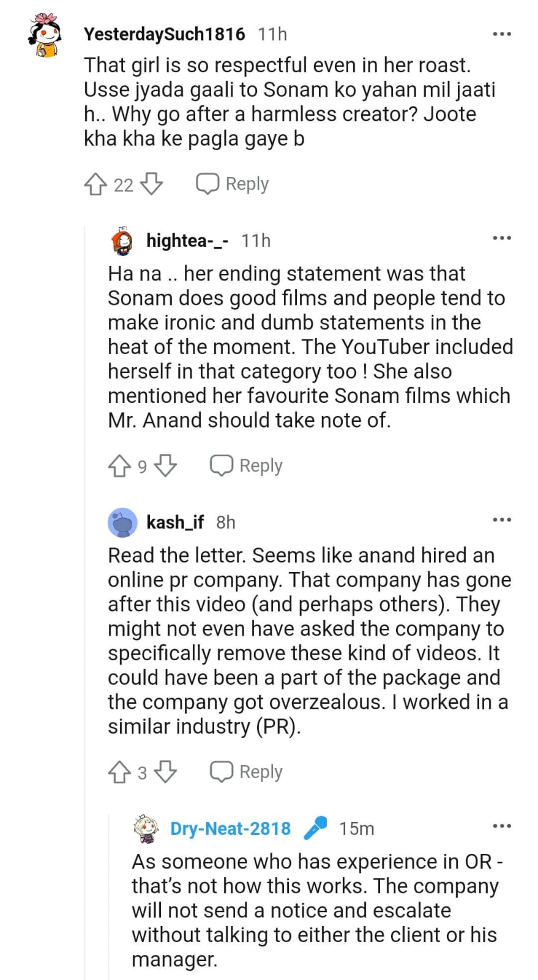Viewport: 538px width, 980px height.
Task: Downvote kash_if's comment
Action: tap(165, 772)
